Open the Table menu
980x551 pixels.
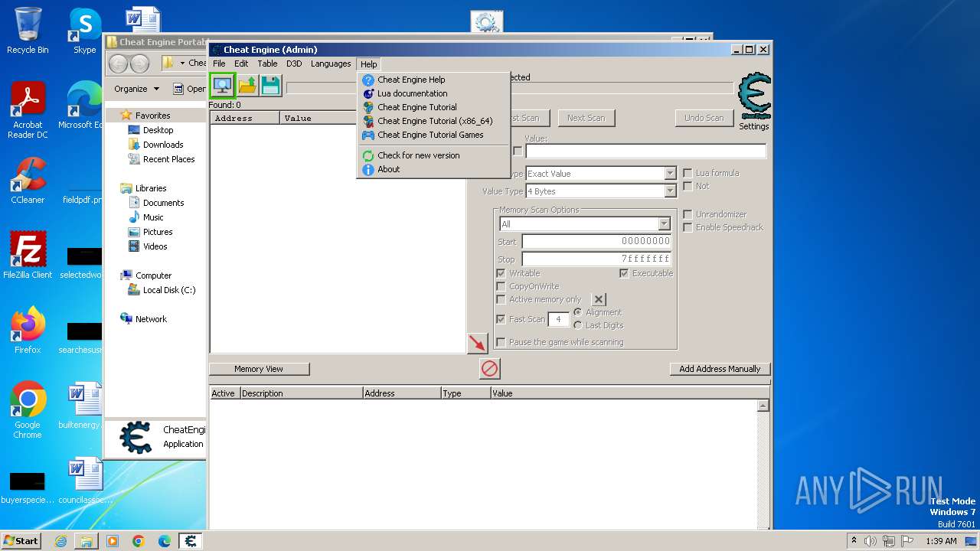point(267,64)
